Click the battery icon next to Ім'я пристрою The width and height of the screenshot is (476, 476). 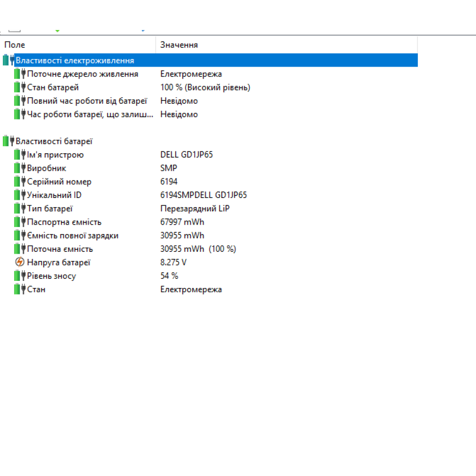(20, 155)
